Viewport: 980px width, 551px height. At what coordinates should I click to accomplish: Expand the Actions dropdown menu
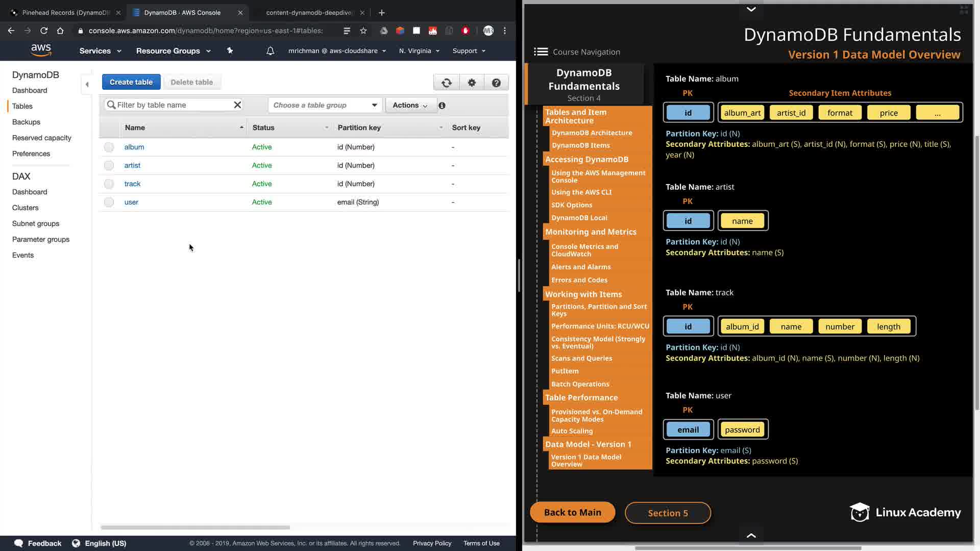coord(410,105)
